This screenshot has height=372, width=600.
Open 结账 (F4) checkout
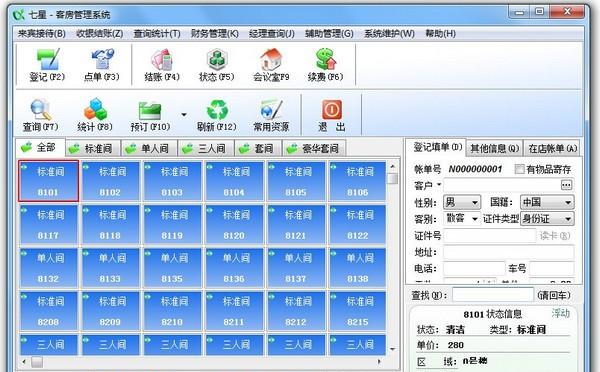pyautogui.click(x=162, y=65)
